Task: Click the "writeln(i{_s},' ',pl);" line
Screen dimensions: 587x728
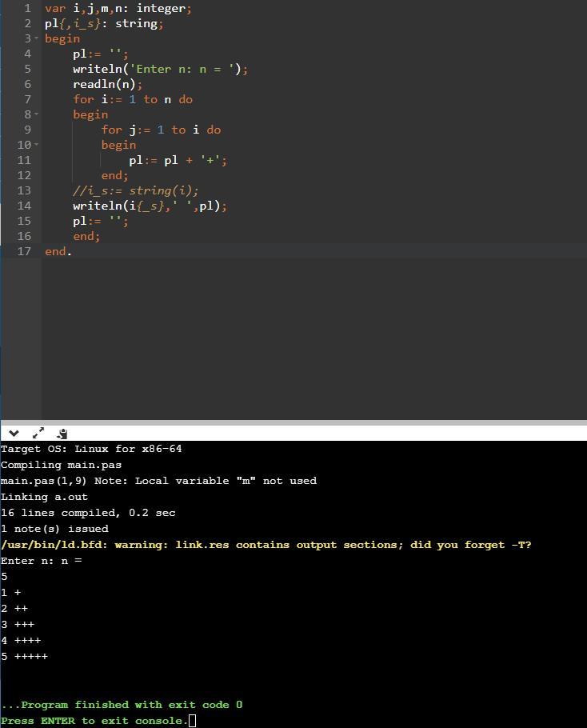Action: (x=150, y=206)
